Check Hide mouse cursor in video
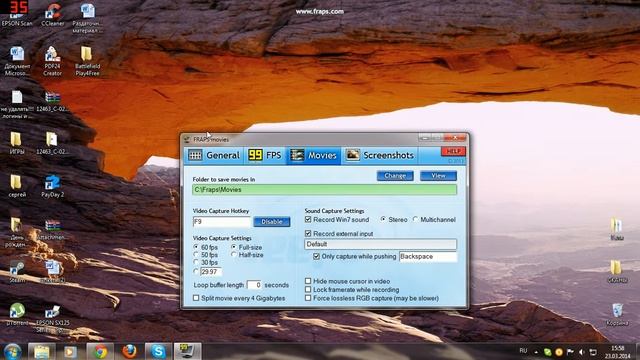The height and width of the screenshot is (360, 640). coord(308,281)
